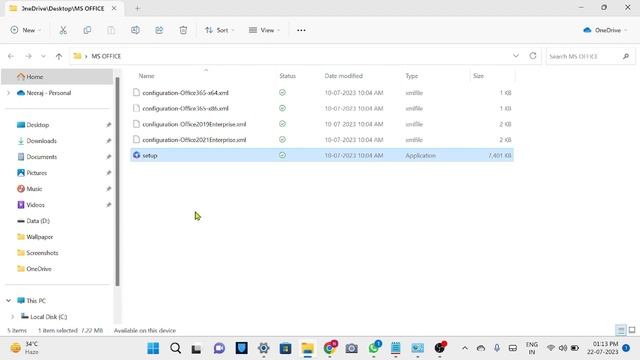Open Documents in navigation pane
640x360 pixels.
pyautogui.click(x=41, y=157)
